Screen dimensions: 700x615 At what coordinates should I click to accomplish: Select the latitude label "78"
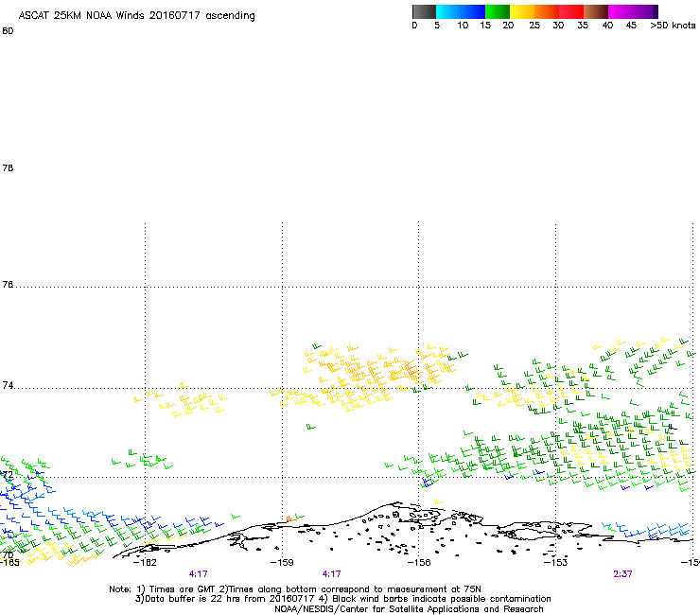pos(8,167)
